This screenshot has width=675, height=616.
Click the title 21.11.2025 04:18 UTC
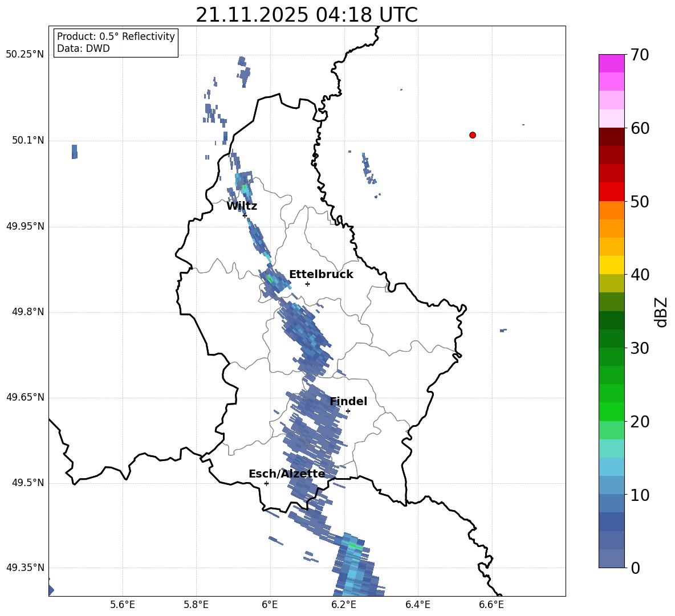[307, 15]
